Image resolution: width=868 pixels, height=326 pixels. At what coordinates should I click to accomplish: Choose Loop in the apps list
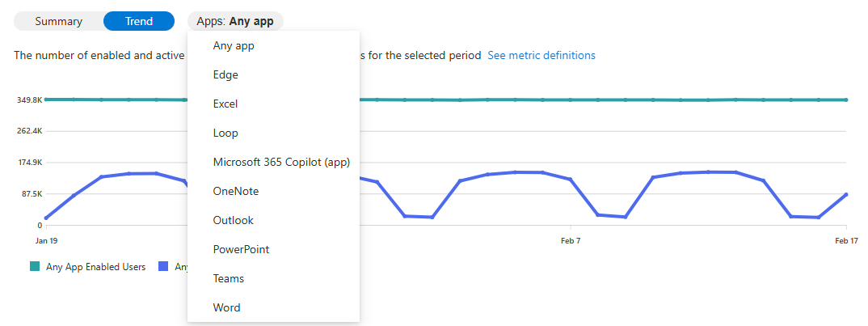[x=225, y=133]
